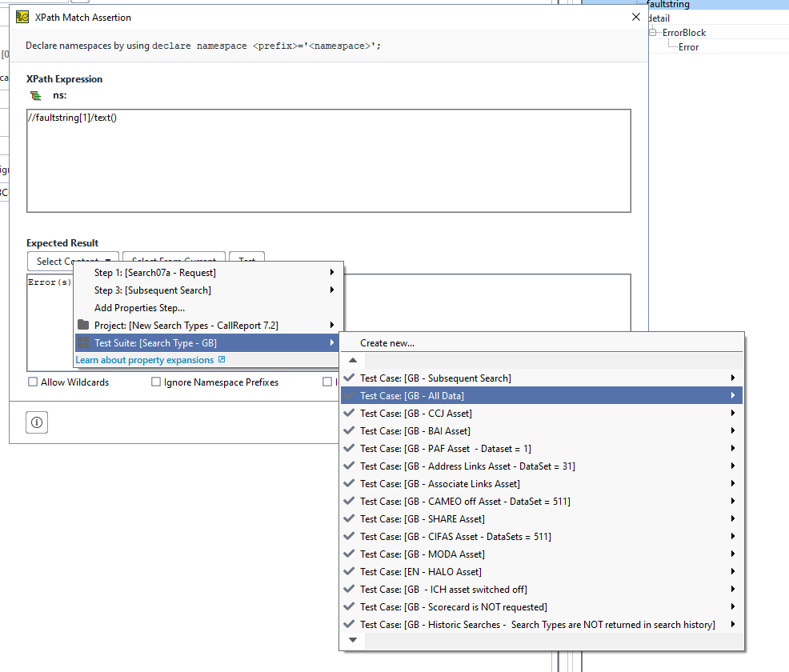Click checkmark icon of GB - BAI Asset
Viewport: 789px width, 672px height.
point(349,430)
